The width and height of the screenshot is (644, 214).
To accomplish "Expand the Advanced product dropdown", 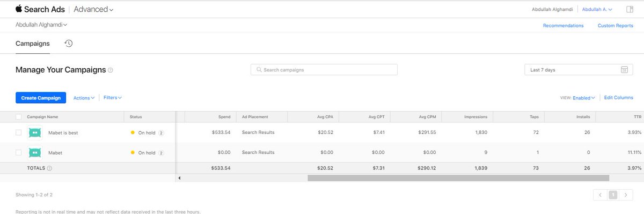I will coord(93,9).
